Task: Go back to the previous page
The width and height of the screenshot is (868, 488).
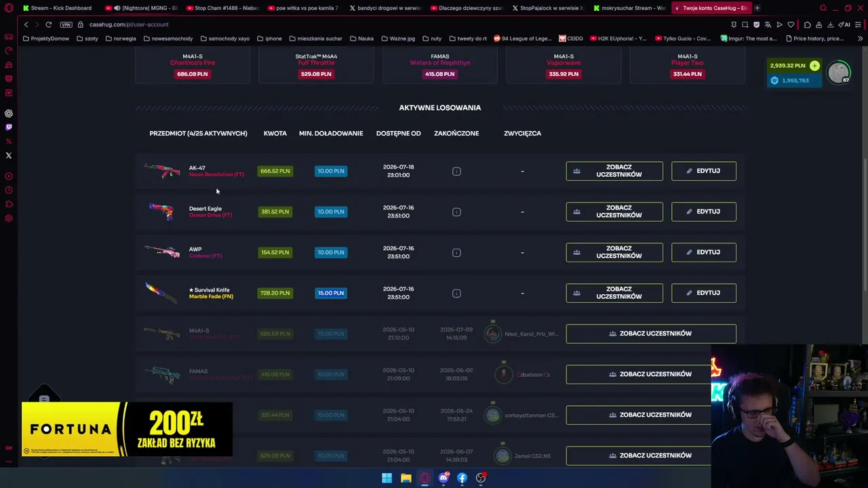Action: click(26, 24)
